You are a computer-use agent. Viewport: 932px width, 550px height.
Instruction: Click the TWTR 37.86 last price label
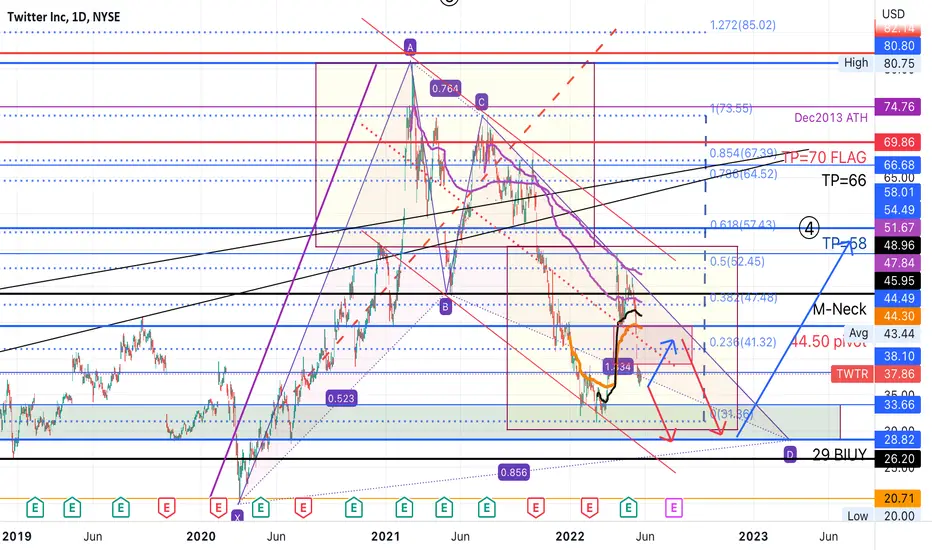(x=876, y=374)
